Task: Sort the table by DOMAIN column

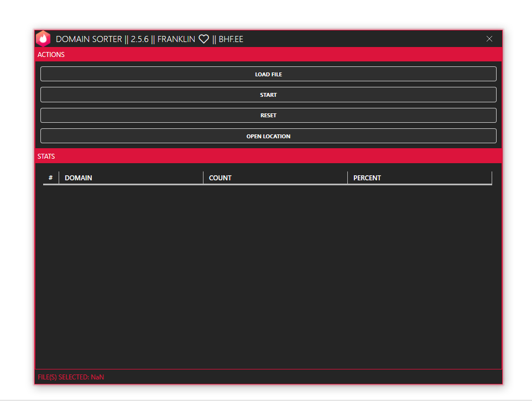Action: coord(78,178)
